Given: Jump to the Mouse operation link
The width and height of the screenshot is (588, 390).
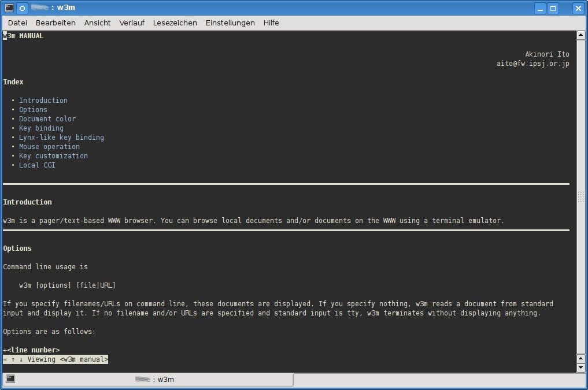Looking at the screenshot, I should [x=49, y=147].
